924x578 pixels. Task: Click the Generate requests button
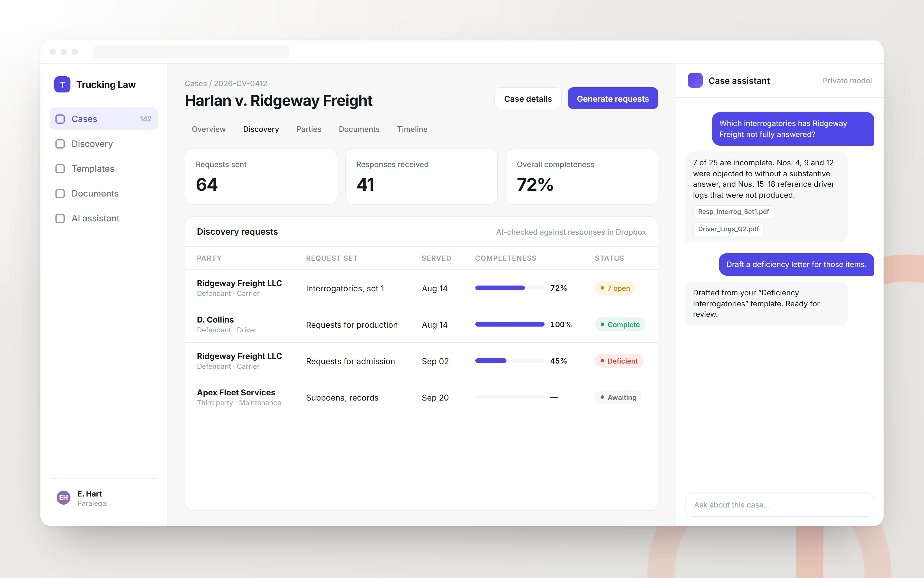(612, 99)
